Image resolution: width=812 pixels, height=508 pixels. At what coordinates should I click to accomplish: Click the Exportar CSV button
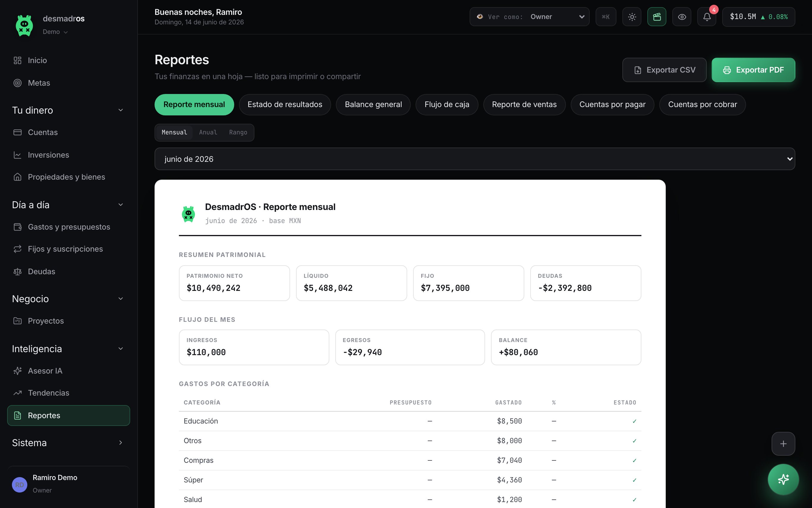[x=664, y=70]
